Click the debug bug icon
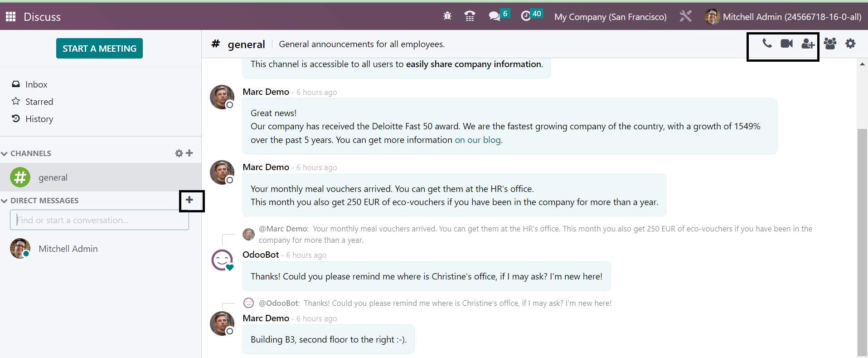The image size is (868, 358). (x=447, y=16)
